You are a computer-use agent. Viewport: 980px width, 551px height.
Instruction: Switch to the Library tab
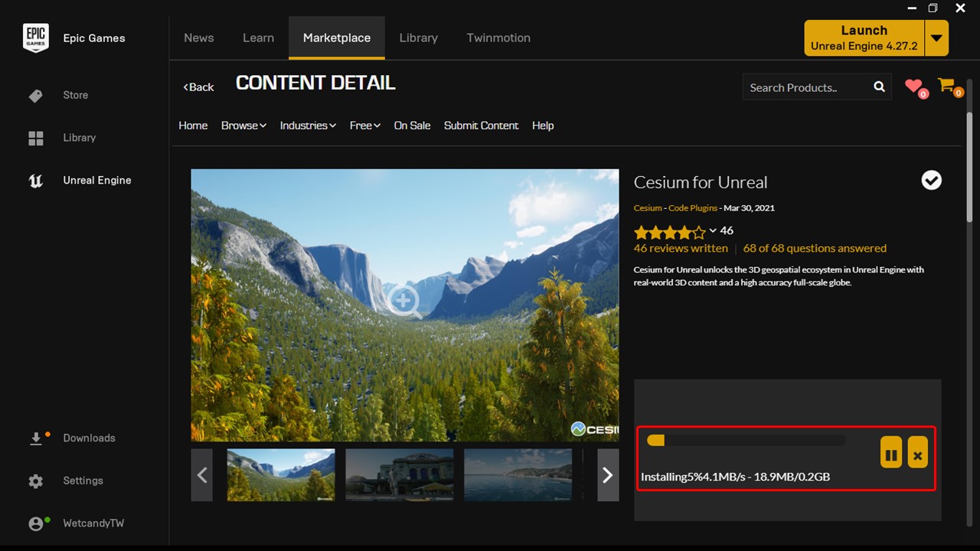[419, 37]
